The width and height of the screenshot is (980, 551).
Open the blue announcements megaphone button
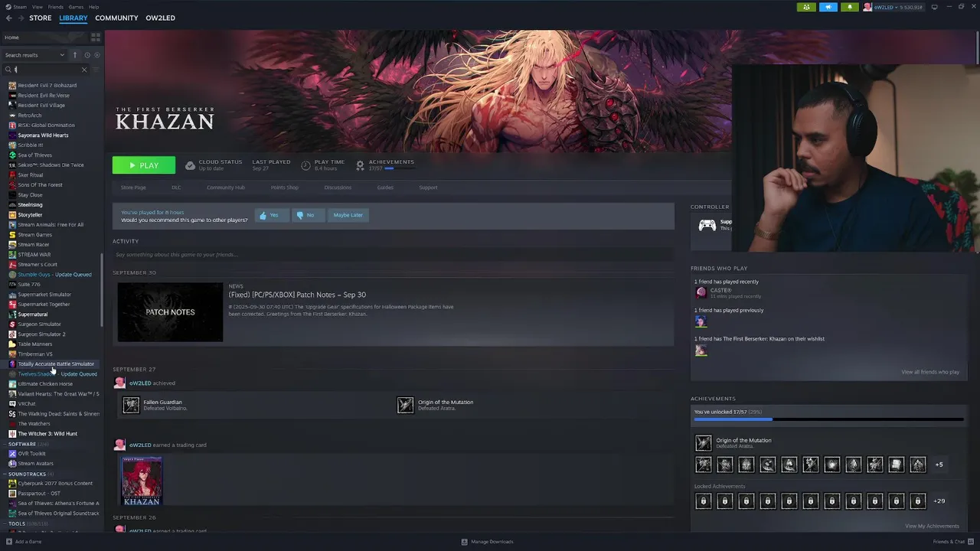click(828, 7)
